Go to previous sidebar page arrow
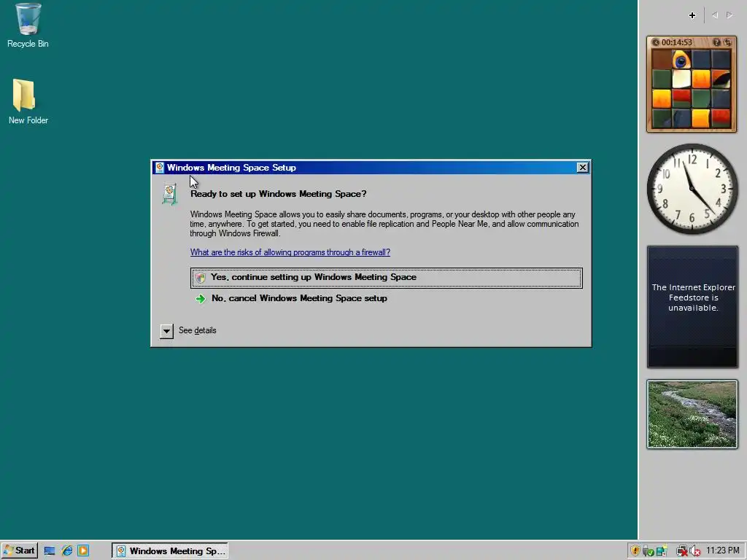Viewport: 747px width, 560px height. point(715,15)
